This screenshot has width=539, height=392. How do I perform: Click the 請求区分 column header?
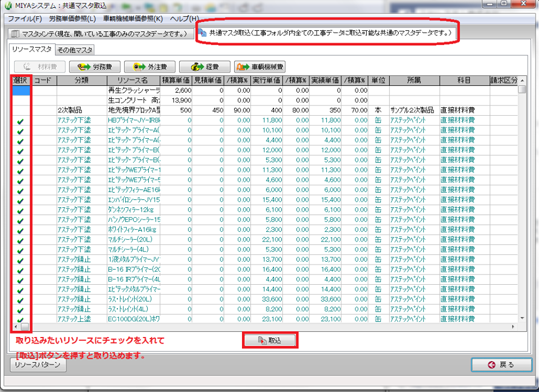504,80
